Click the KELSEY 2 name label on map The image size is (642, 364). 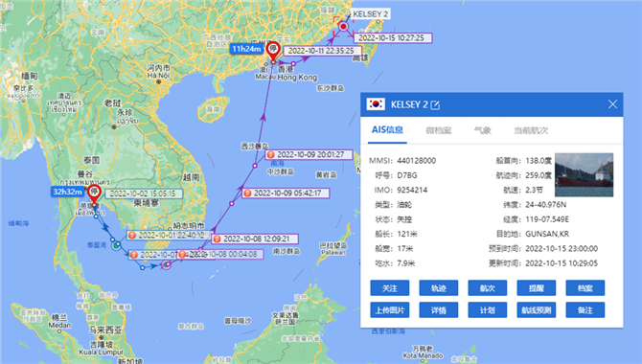click(370, 14)
